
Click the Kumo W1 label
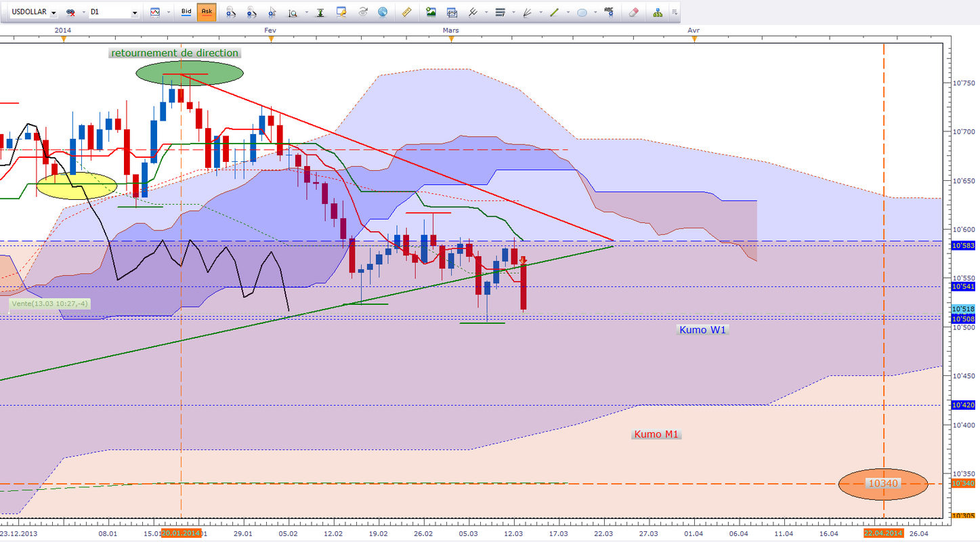tap(703, 330)
